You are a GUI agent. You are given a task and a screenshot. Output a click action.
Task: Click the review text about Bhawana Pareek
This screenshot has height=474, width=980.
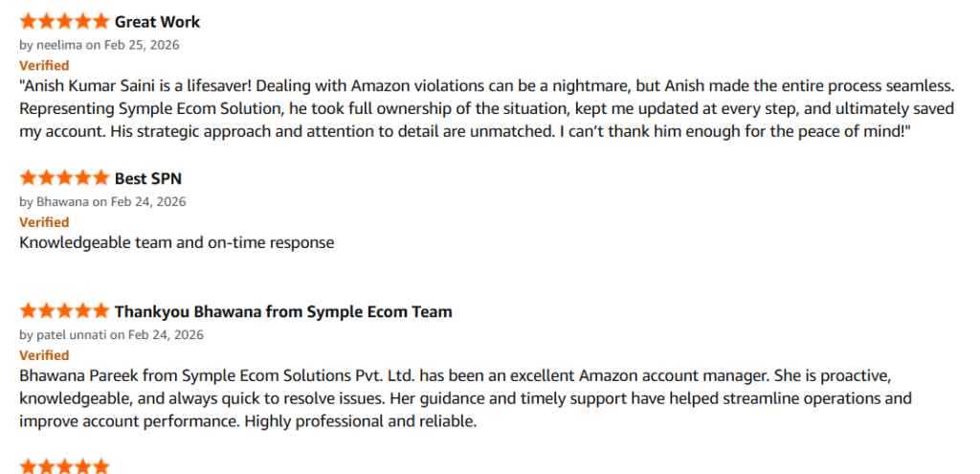tap(466, 397)
